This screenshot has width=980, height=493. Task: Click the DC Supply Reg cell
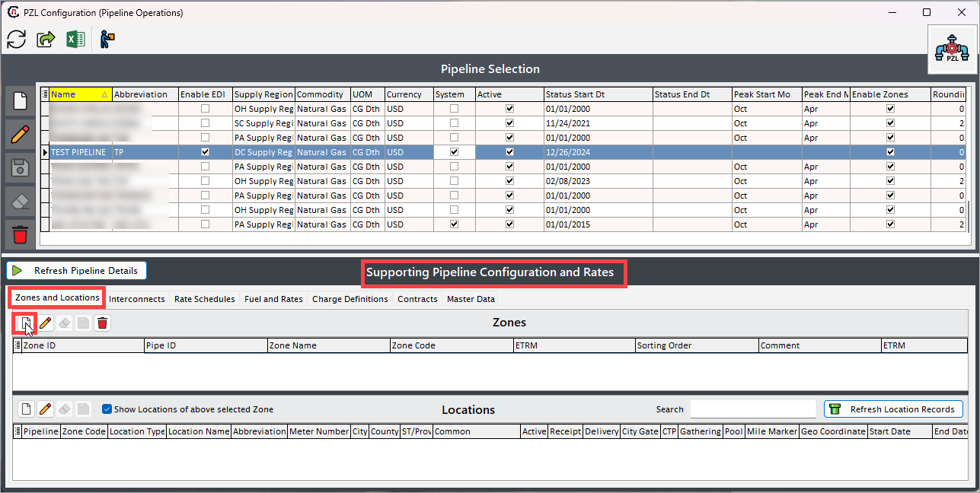click(263, 152)
